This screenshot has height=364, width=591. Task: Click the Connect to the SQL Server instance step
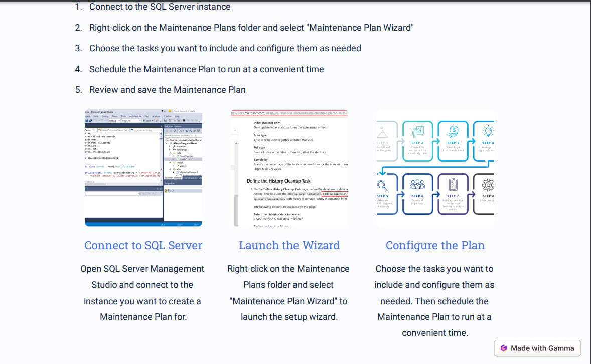tap(160, 7)
